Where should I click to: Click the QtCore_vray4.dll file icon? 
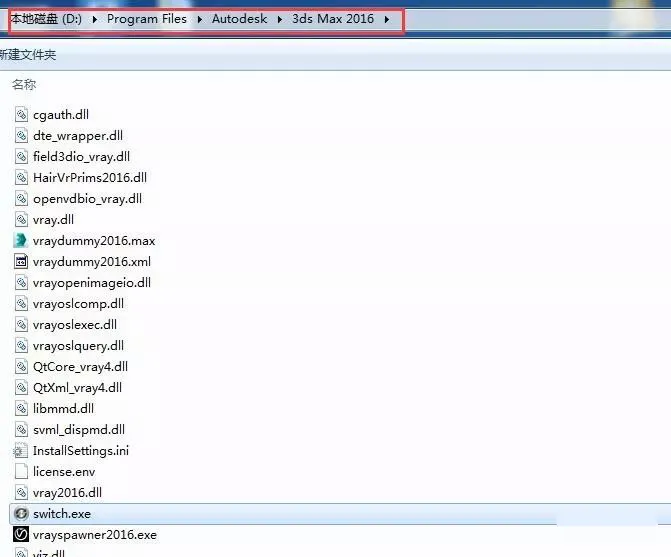click(x=21, y=366)
